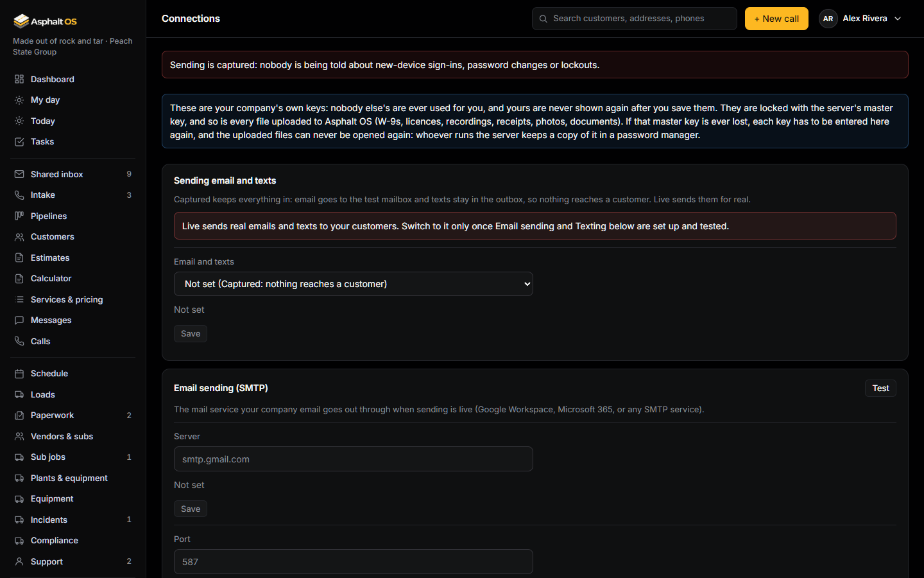The height and width of the screenshot is (578, 924).
Task: Click the "Sending is captured" warning banner
Action: point(535,65)
